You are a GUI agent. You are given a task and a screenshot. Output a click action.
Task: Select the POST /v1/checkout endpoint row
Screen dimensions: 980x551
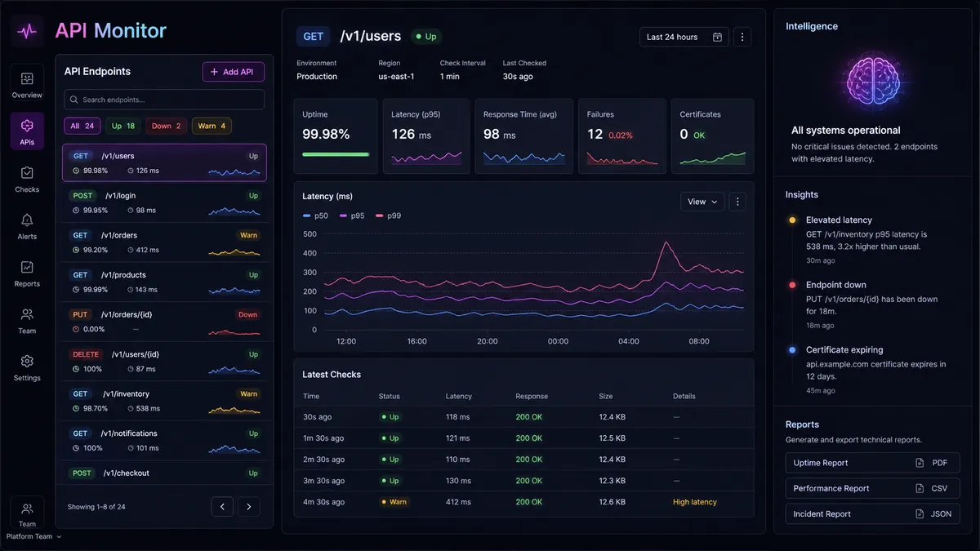pyautogui.click(x=164, y=473)
